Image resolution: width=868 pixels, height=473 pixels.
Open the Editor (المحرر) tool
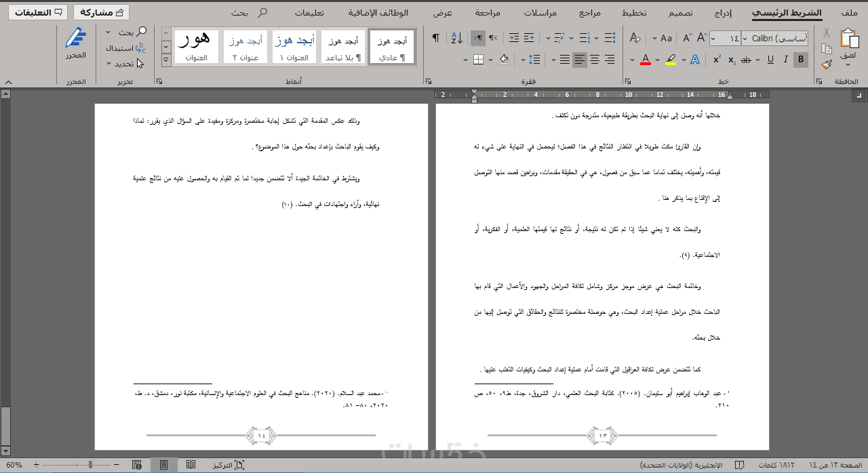tap(76, 44)
